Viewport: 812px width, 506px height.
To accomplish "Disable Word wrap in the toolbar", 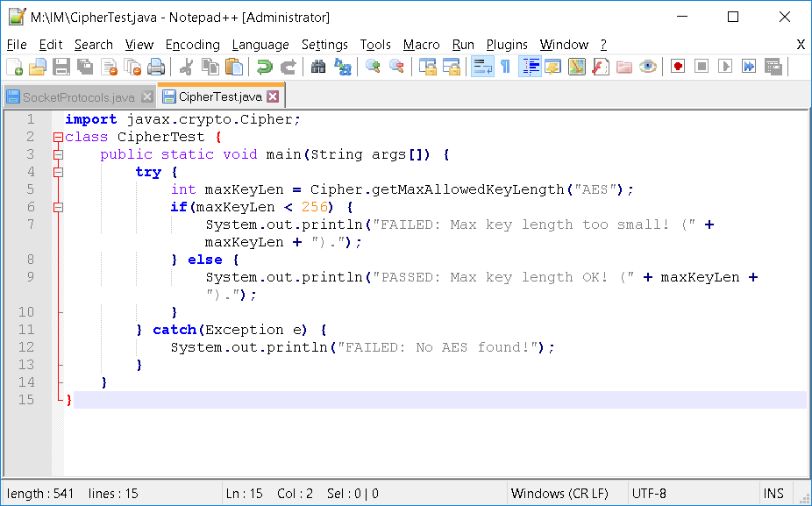I will pos(482,67).
